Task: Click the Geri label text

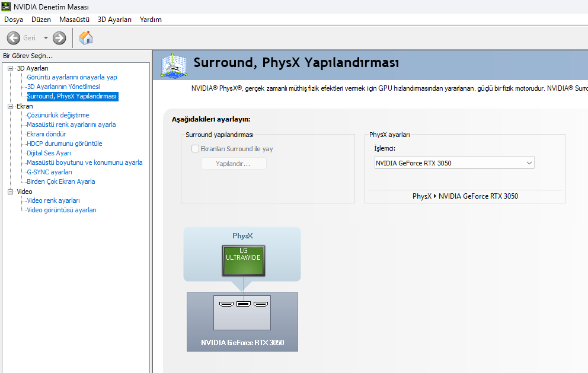Action: tap(29, 38)
